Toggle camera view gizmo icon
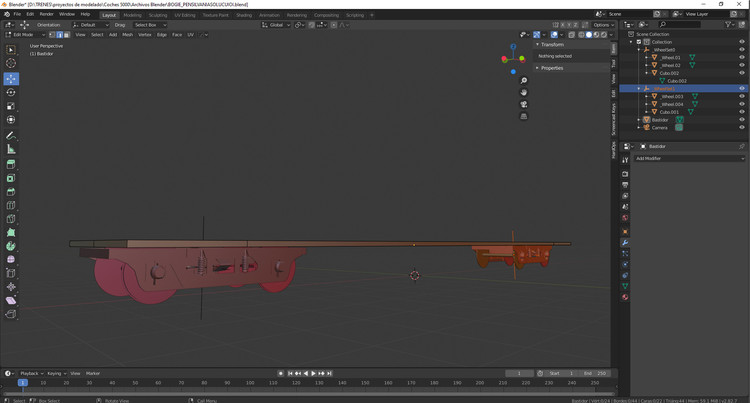750x403 pixels. click(x=524, y=104)
